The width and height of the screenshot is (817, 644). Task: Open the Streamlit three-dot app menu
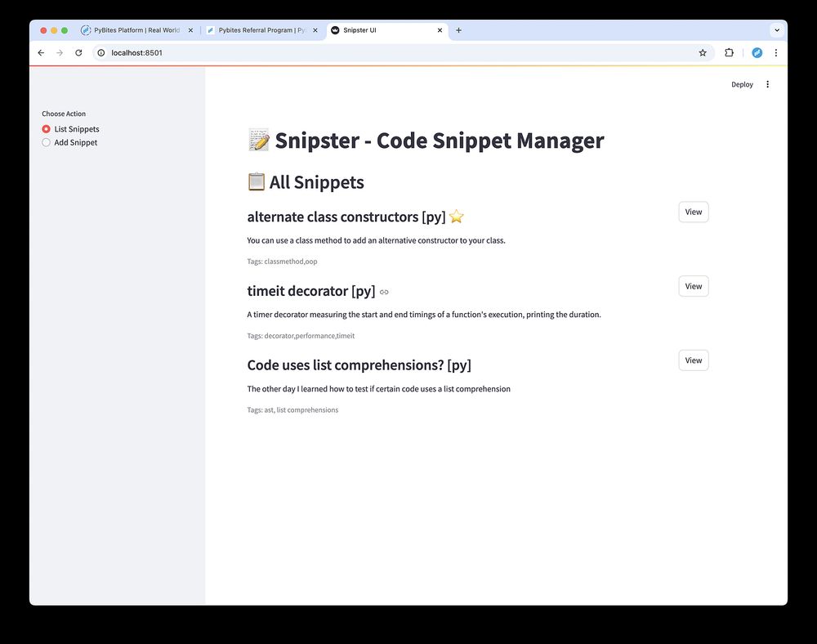[x=767, y=84]
